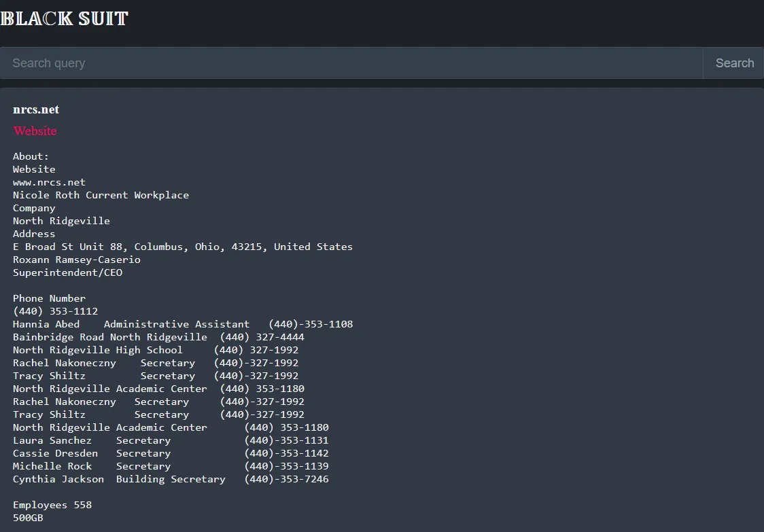The image size is (764, 532).
Task: Click the BLACK SUIT logo header
Action: [x=65, y=18]
